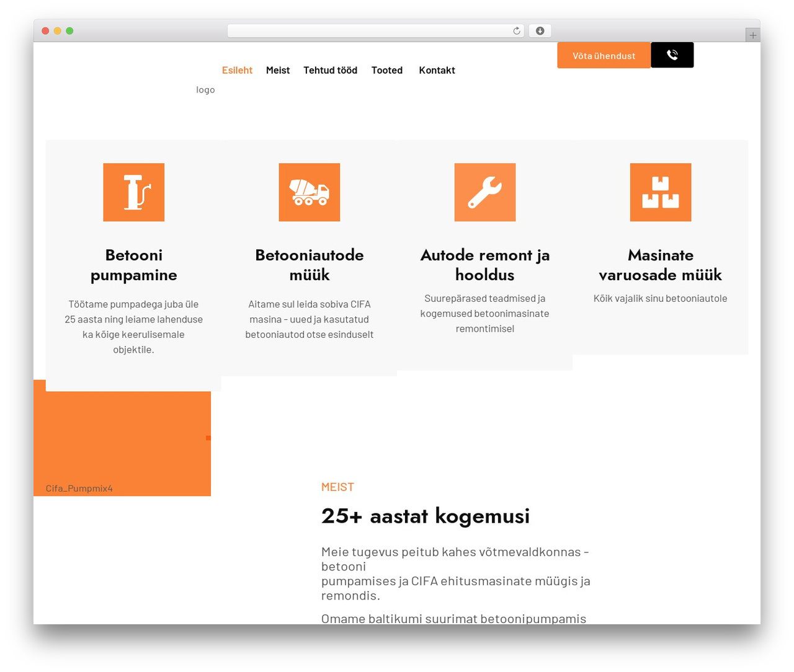Click the concrete mixer truck icon
This screenshot has width=794, height=672.
309,192
